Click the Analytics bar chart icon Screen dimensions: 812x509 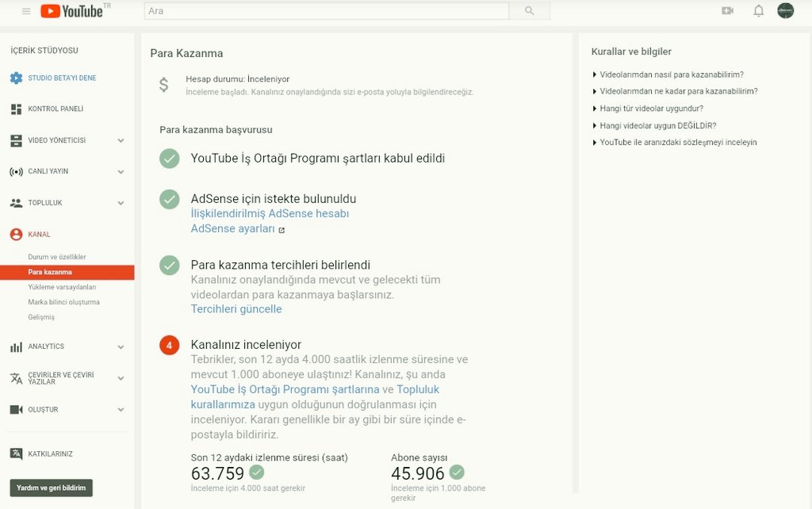(x=16, y=347)
